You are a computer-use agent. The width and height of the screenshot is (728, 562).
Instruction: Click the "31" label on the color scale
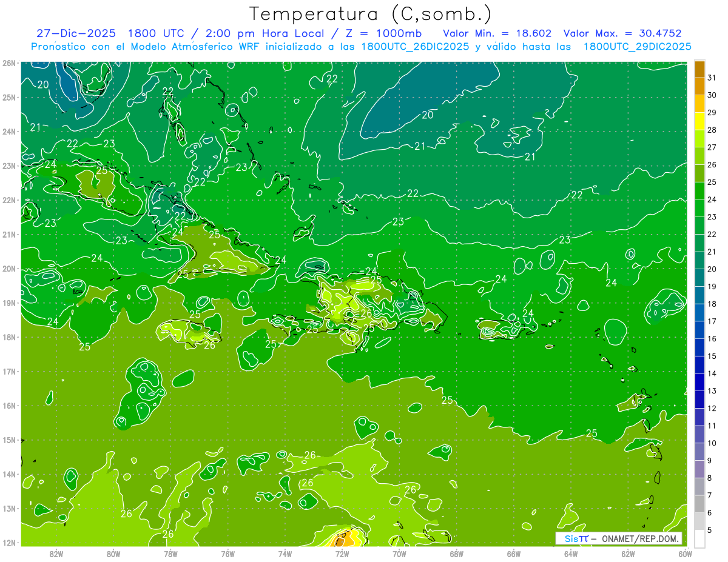[x=712, y=78]
